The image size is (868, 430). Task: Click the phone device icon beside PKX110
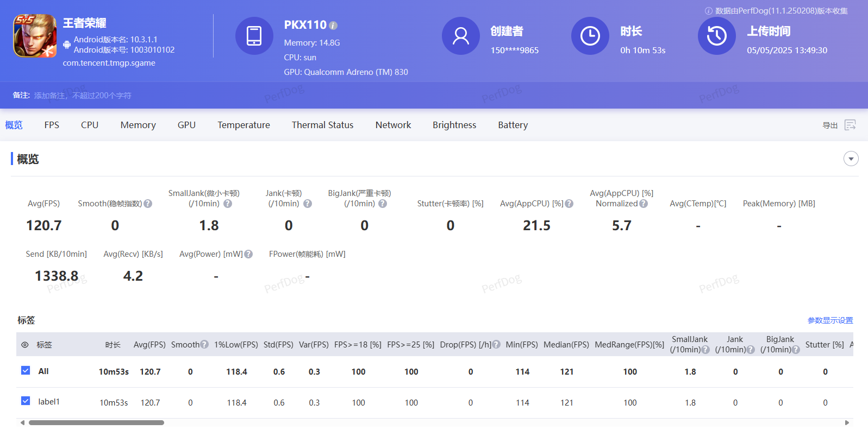(x=254, y=36)
